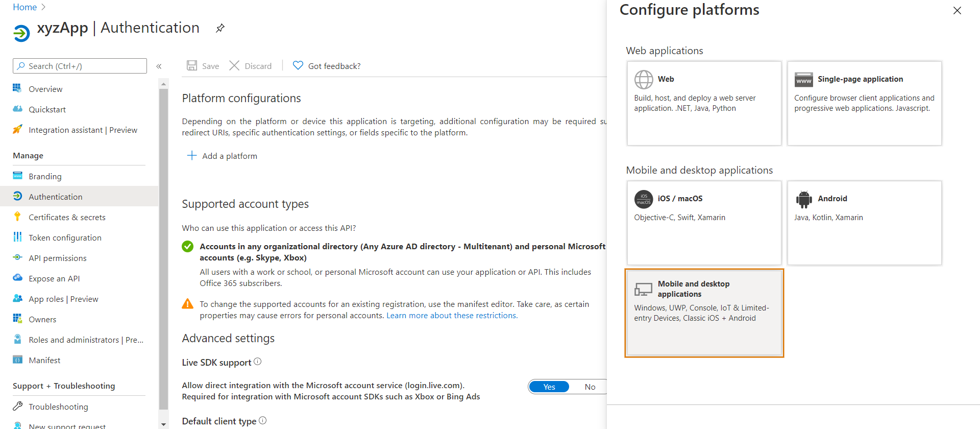Click the Discard X icon
The width and height of the screenshot is (980, 429).
pos(234,65)
